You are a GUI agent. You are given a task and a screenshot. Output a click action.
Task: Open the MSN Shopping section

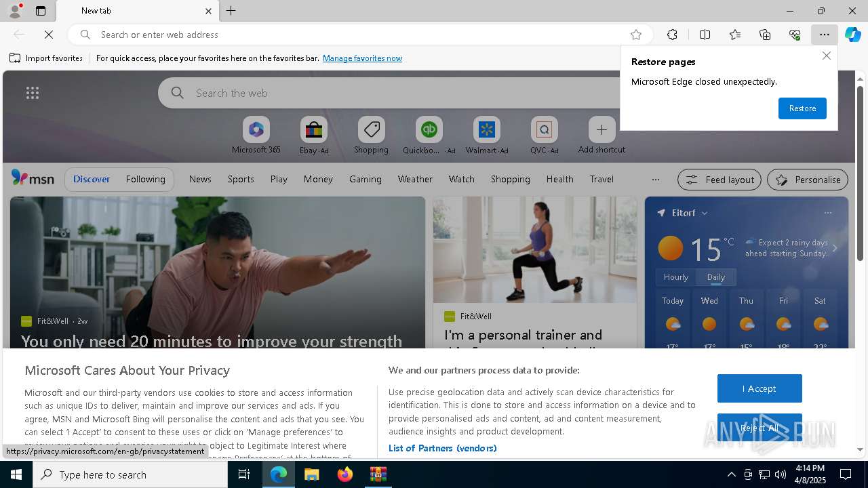pos(511,179)
